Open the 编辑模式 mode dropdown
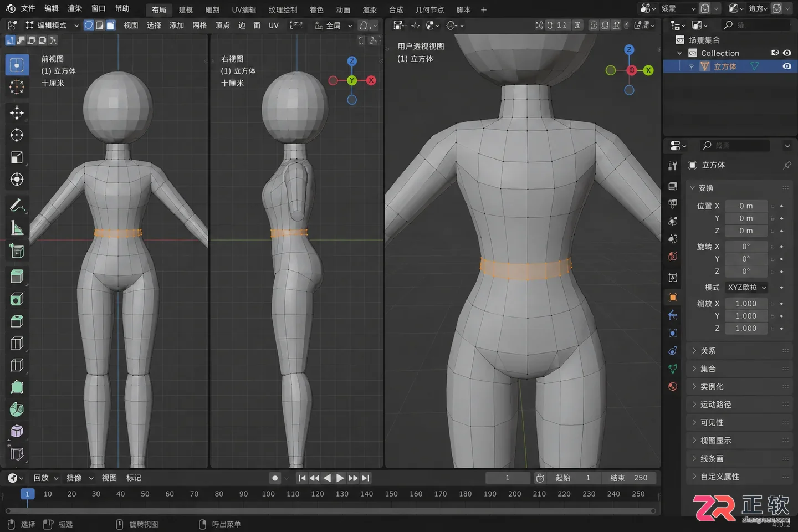 (x=52, y=25)
